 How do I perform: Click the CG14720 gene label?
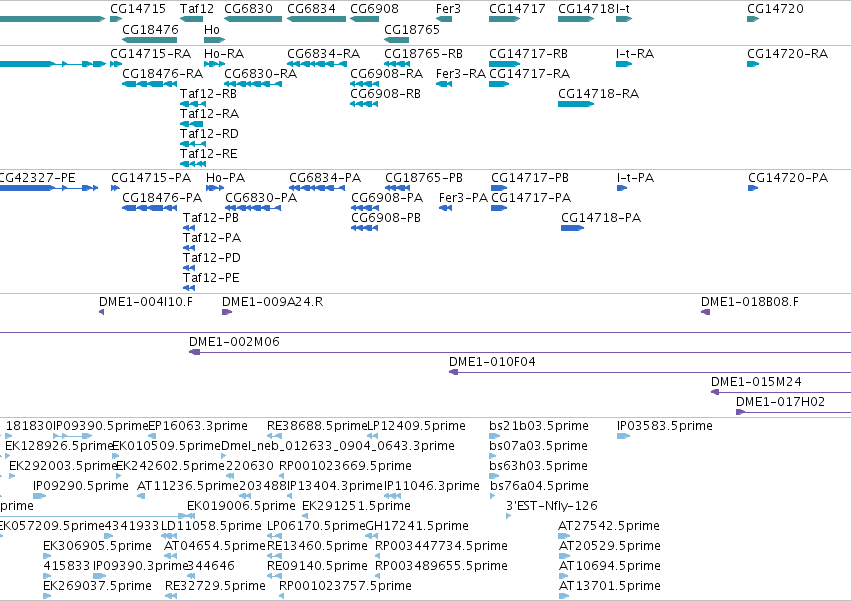click(x=775, y=9)
